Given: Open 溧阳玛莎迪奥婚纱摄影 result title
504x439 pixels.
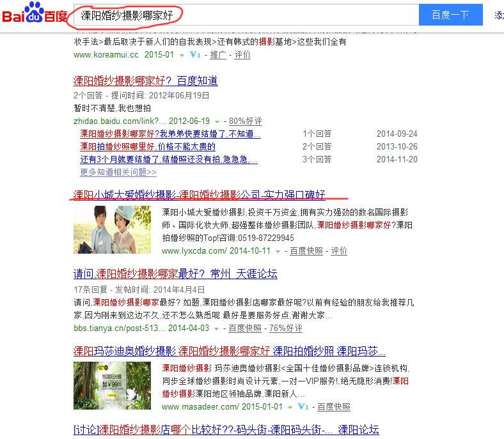Looking at the screenshot, I should [x=230, y=351].
